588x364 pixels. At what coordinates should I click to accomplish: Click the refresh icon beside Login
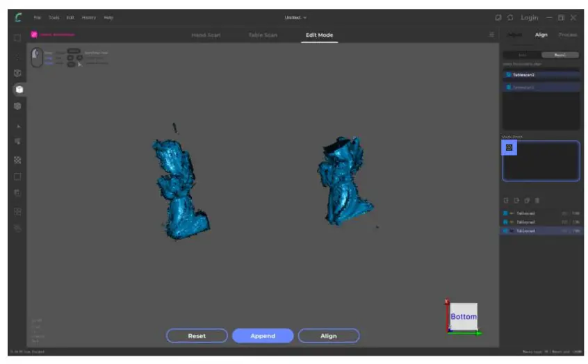point(510,17)
